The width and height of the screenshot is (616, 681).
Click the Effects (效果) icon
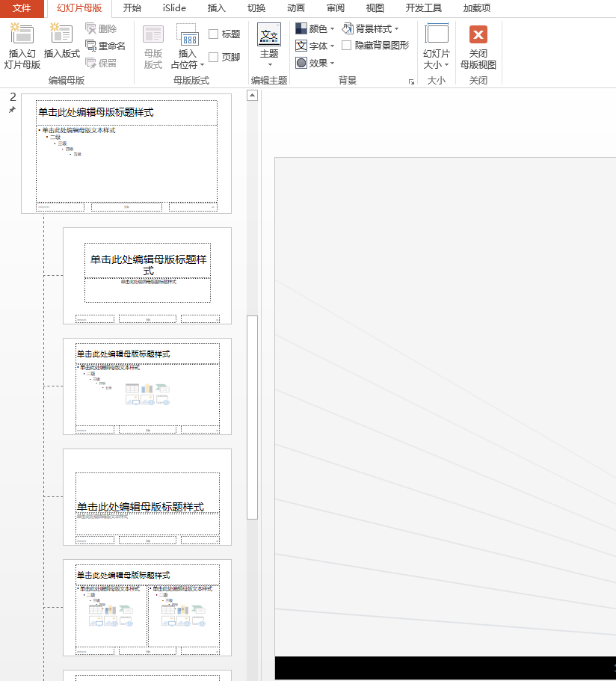301,63
